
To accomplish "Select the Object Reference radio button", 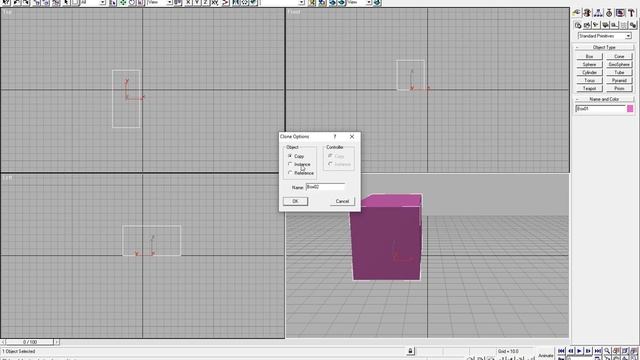I will [290, 173].
